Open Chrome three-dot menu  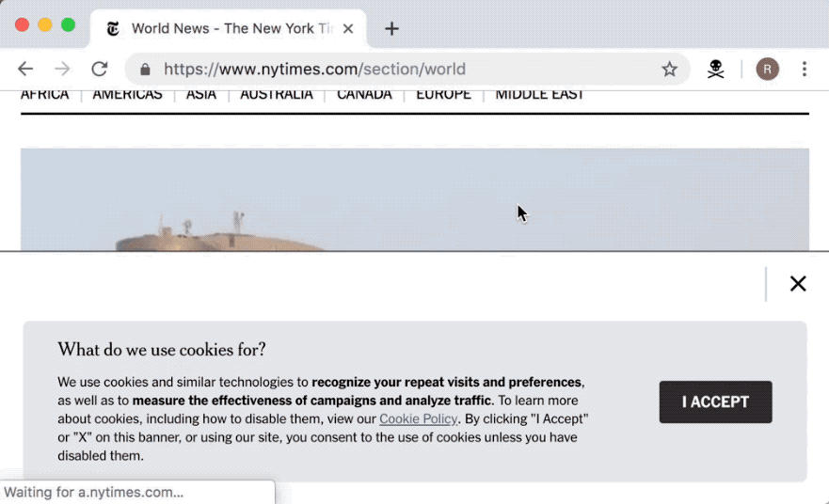click(804, 69)
